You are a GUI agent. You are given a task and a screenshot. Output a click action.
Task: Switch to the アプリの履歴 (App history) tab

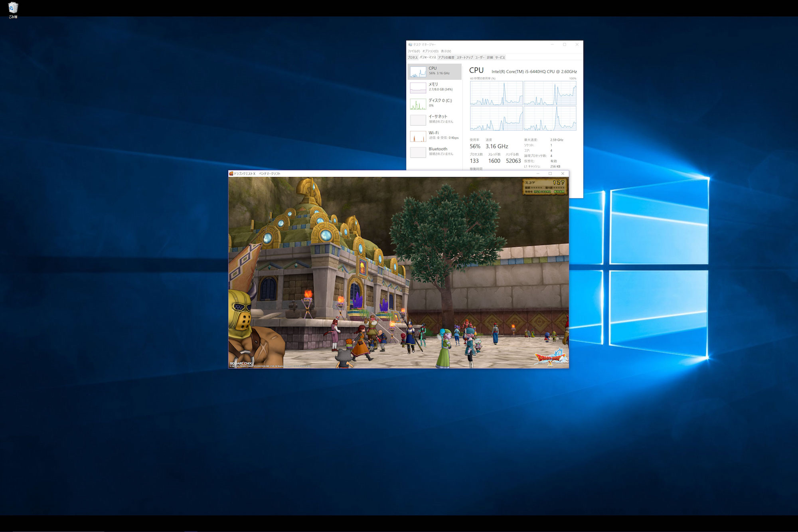click(x=446, y=57)
